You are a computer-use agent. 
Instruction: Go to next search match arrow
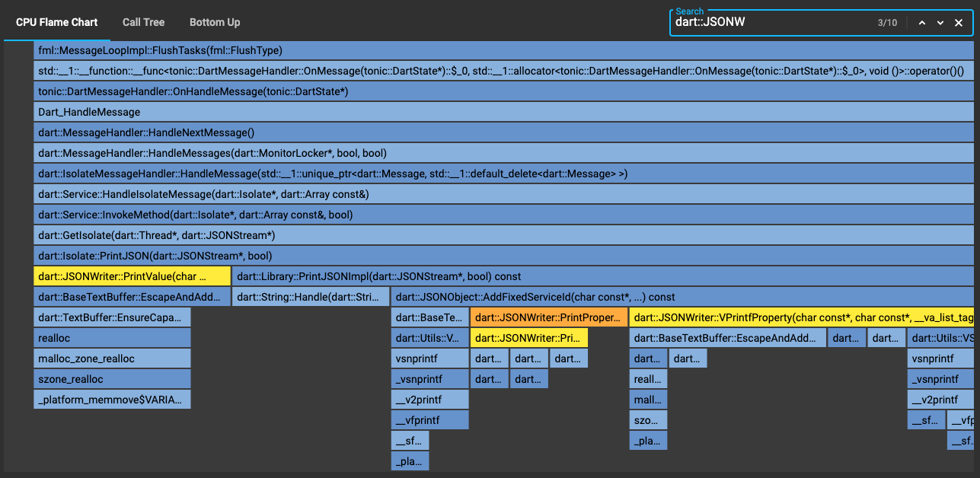940,23
